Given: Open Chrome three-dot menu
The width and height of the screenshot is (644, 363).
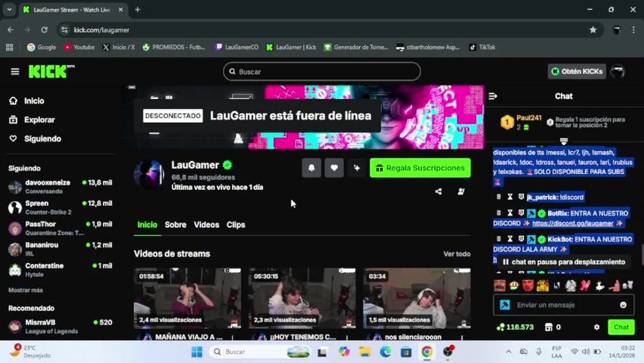Looking at the screenshot, I should pos(633,30).
